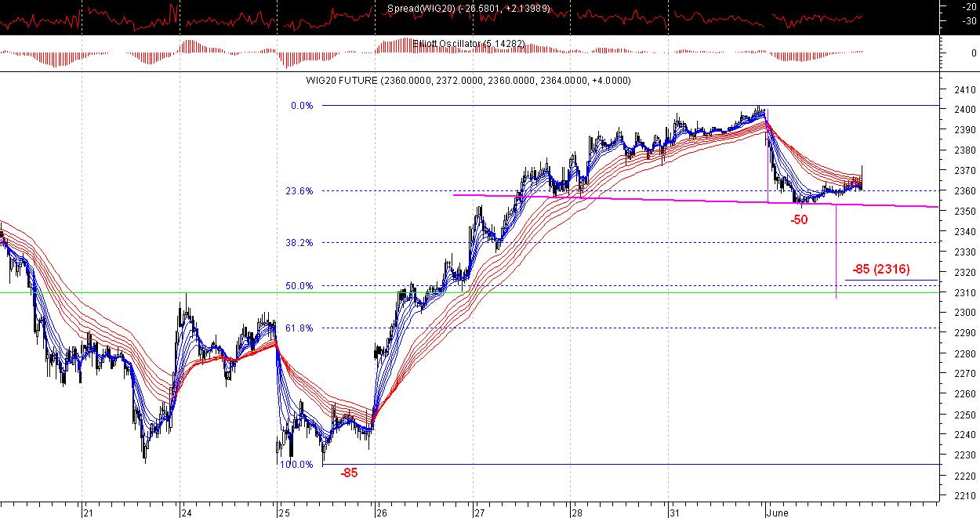Click the 2360 price axis label
Image resolution: width=980 pixels, height=518 pixels.
(x=964, y=191)
